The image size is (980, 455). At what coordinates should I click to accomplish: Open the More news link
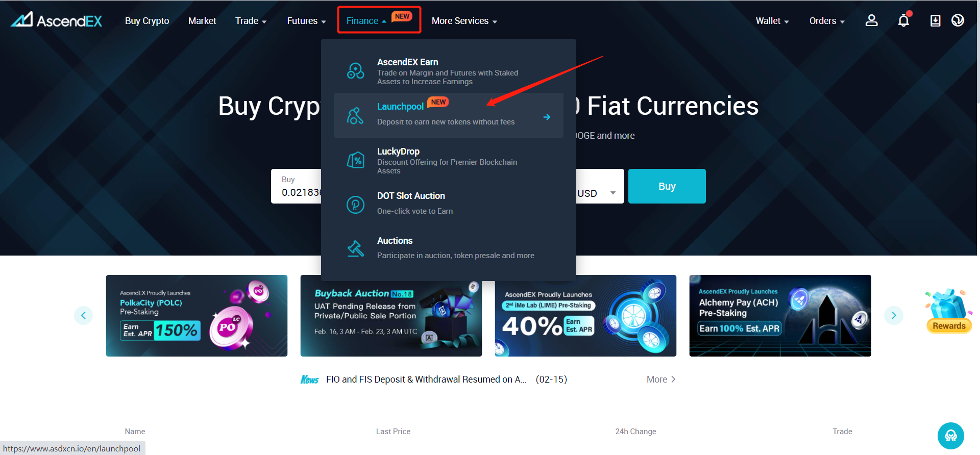[x=661, y=380]
